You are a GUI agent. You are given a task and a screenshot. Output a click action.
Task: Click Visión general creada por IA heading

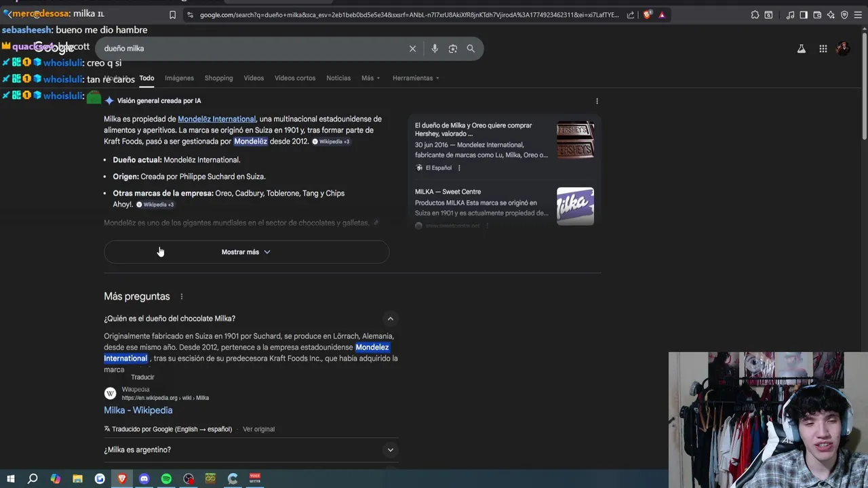point(159,101)
